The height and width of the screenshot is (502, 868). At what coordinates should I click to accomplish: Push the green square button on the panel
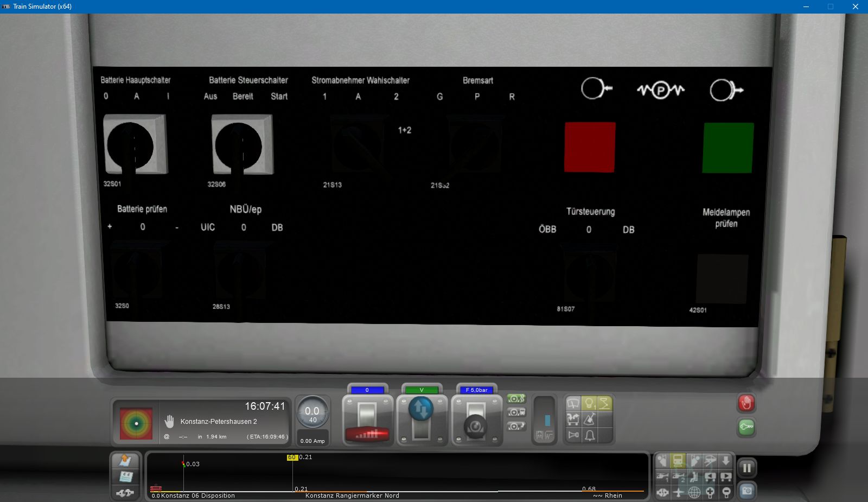click(x=728, y=148)
